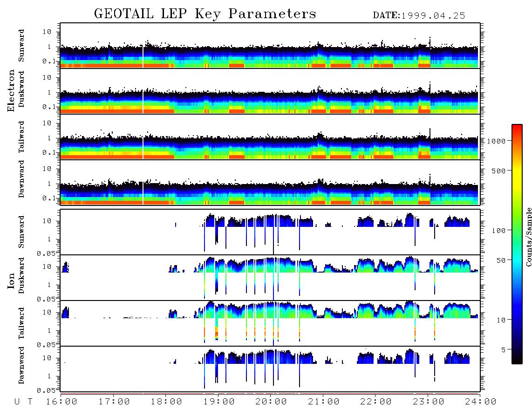Click the rainbow Counts/Sample color scale bar

[x=517, y=244]
